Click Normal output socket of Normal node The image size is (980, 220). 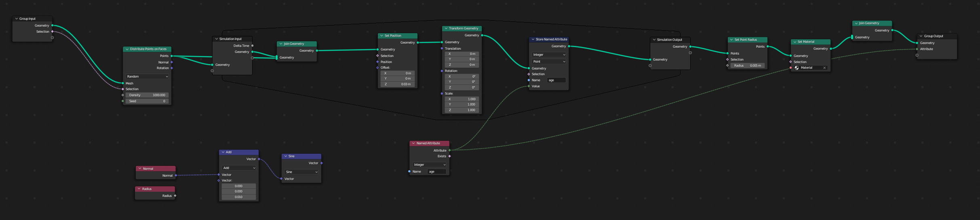point(176,176)
